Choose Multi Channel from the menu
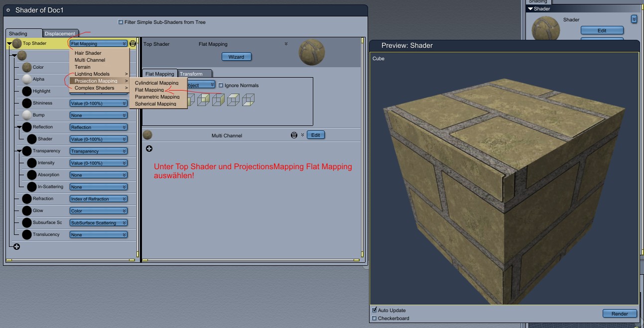Screen dimensions: 644x328 tap(90, 60)
